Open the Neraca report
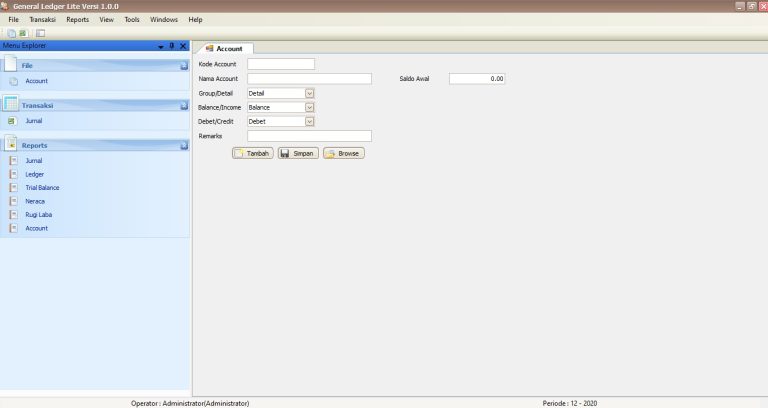768x408 pixels. point(35,201)
